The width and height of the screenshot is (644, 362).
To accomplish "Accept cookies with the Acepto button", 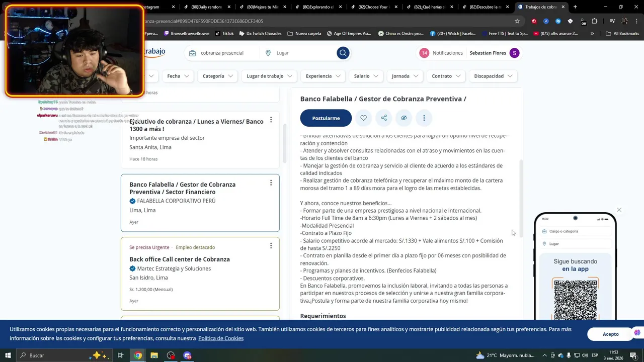I will point(611,334).
